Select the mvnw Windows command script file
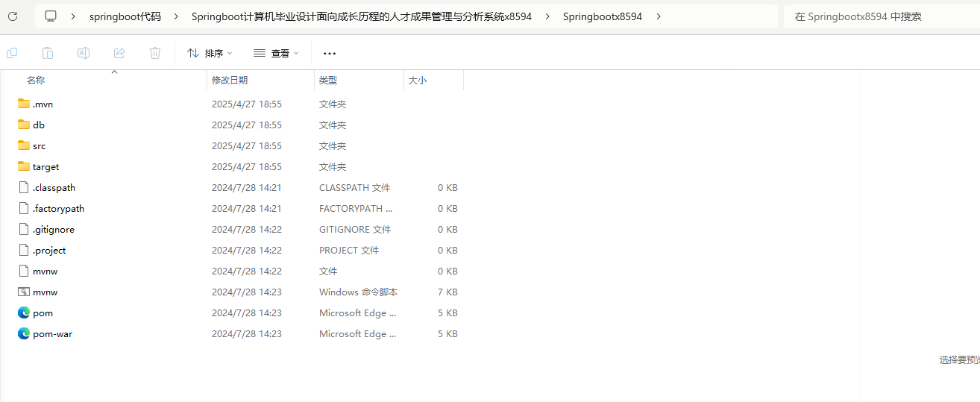980x402 pixels. [45, 292]
